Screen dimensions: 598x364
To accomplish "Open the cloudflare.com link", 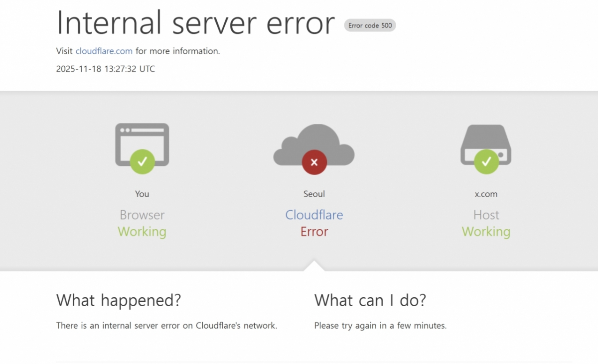I will click(x=104, y=51).
